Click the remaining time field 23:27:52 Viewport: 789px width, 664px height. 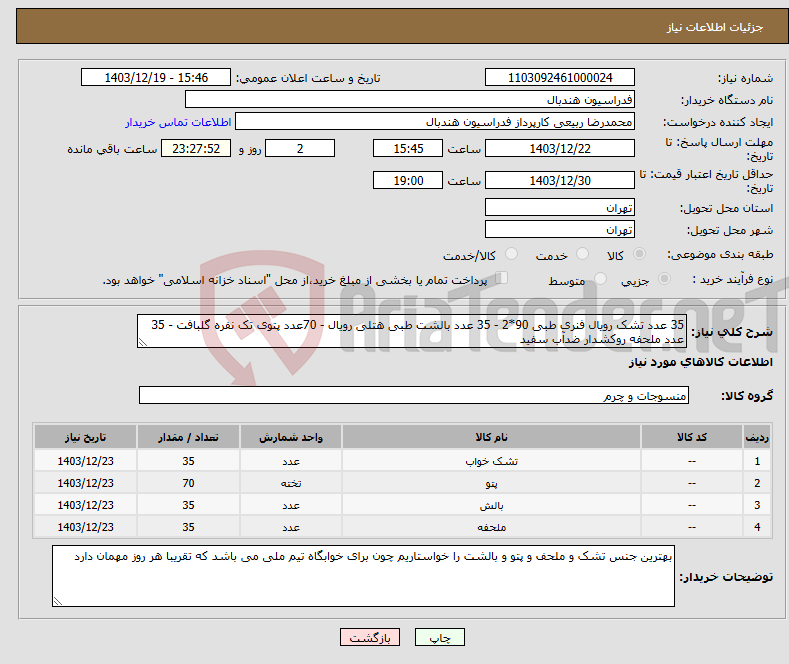[x=196, y=148]
